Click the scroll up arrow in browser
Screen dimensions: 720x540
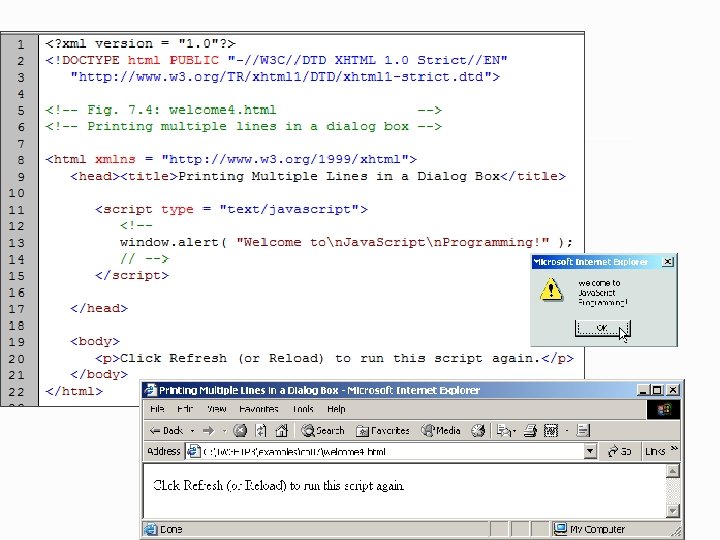click(x=672, y=471)
